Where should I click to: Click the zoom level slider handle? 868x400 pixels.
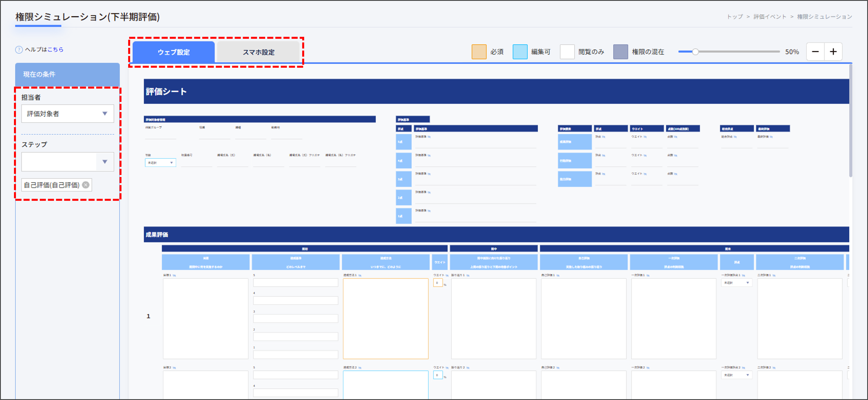[695, 52]
